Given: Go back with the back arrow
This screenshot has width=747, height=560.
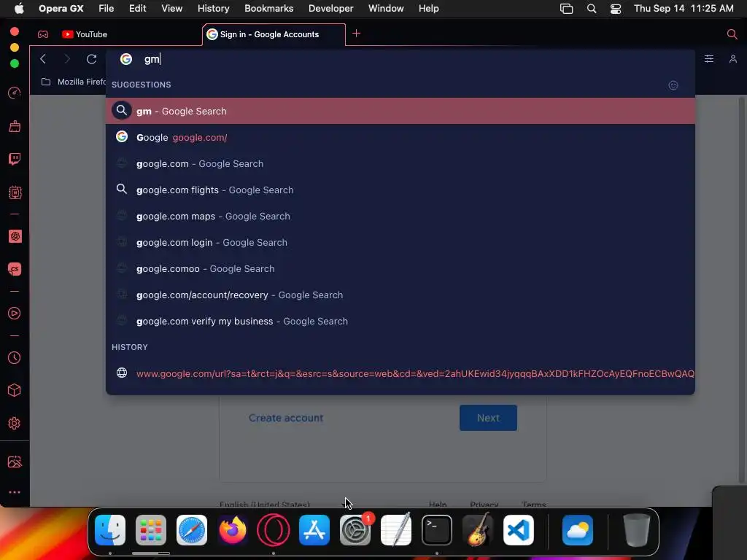Looking at the screenshot, I should point(43,59).
